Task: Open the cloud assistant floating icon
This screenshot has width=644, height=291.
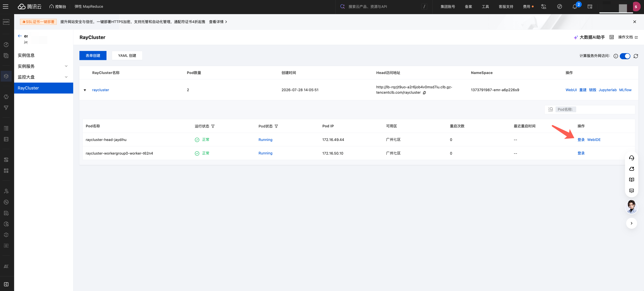Action: click(632, 169)
